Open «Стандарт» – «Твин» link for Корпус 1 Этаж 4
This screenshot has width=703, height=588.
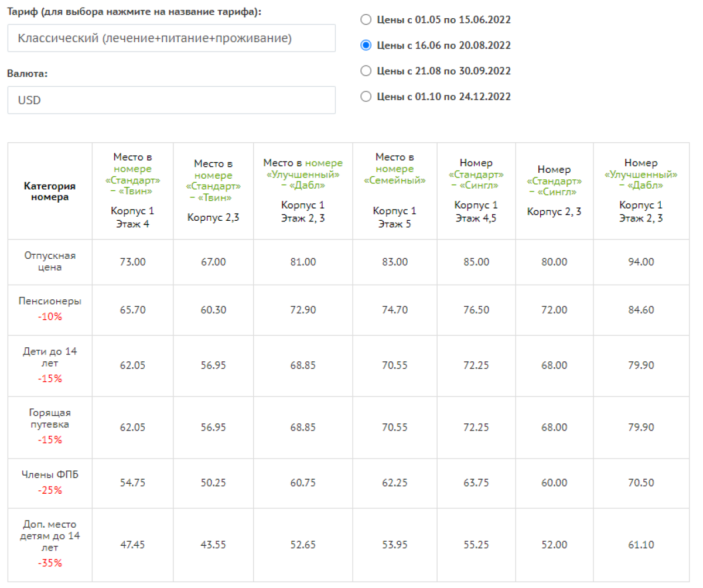click(132, 180)
